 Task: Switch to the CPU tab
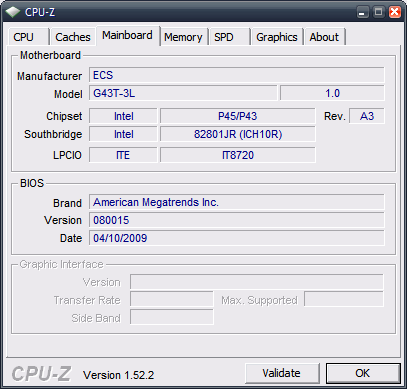point(29,37)
